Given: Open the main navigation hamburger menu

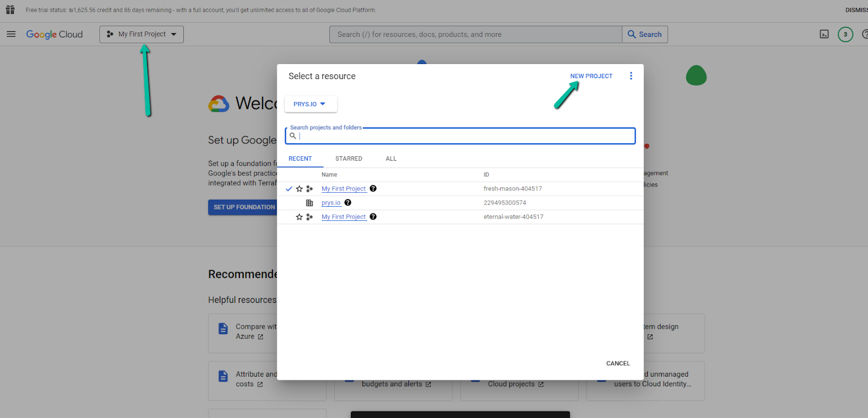Looking at the screenshot, I should click(11, 34).
